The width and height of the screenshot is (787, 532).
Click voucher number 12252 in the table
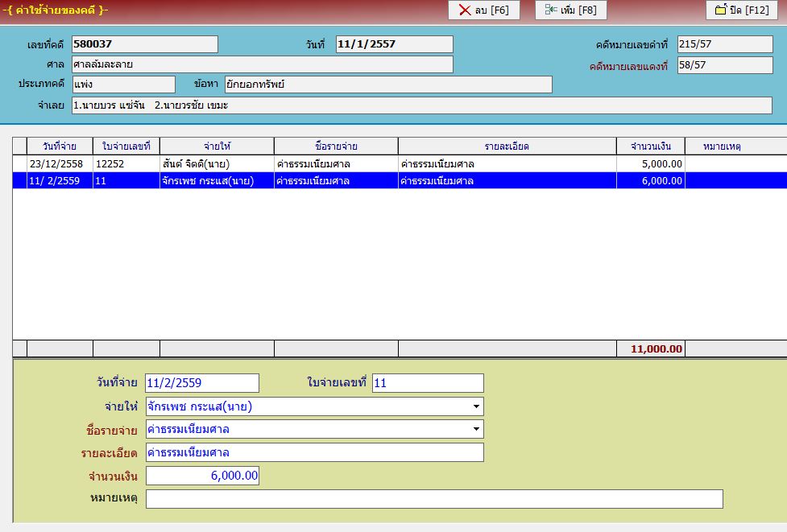pos(110,164)
